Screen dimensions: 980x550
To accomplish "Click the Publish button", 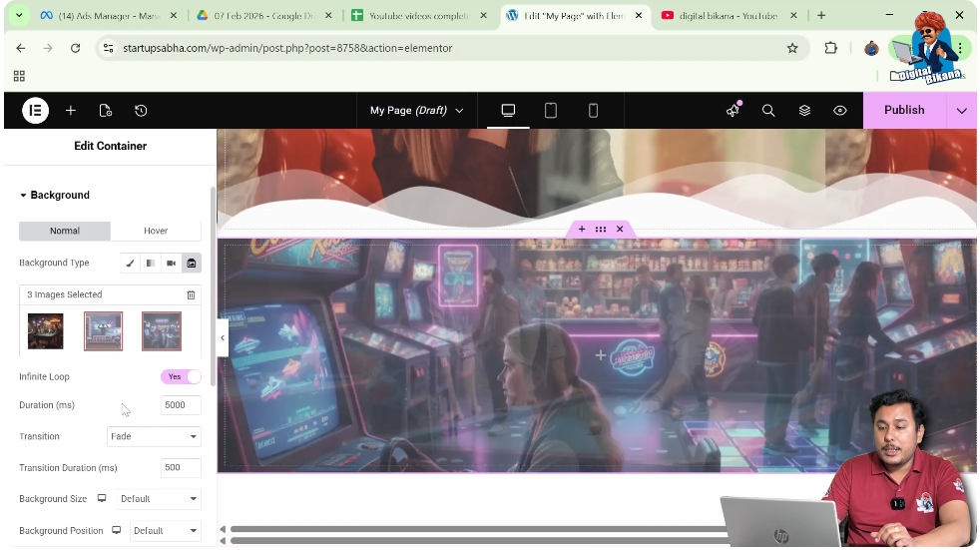I will tap(904, 111).
